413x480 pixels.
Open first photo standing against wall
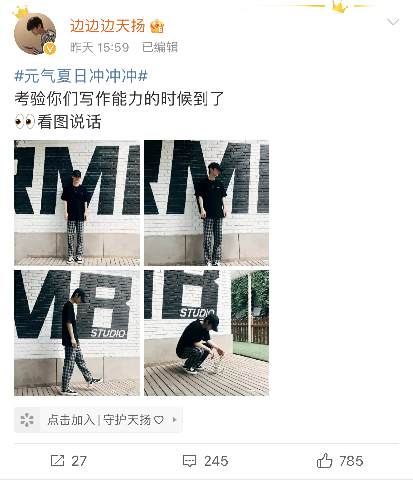pos(77,203)
